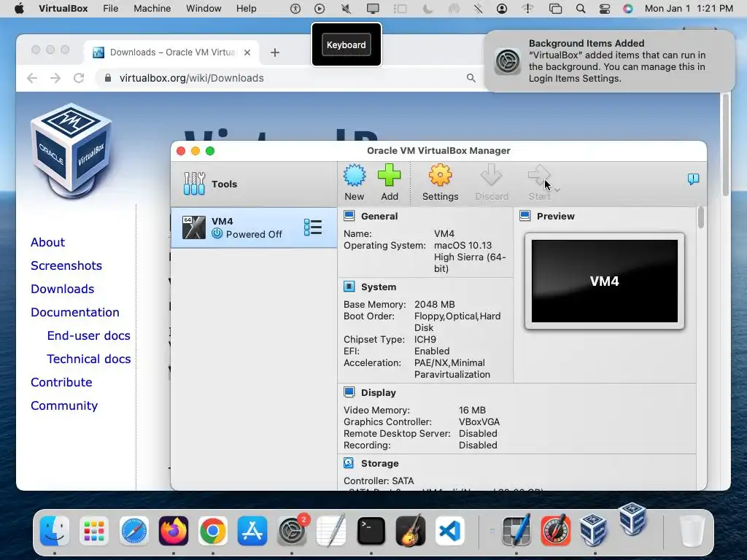Open Google Chrome from the Dock
The width and height of the screenshot is (747, 560).
tap(213, 531)
